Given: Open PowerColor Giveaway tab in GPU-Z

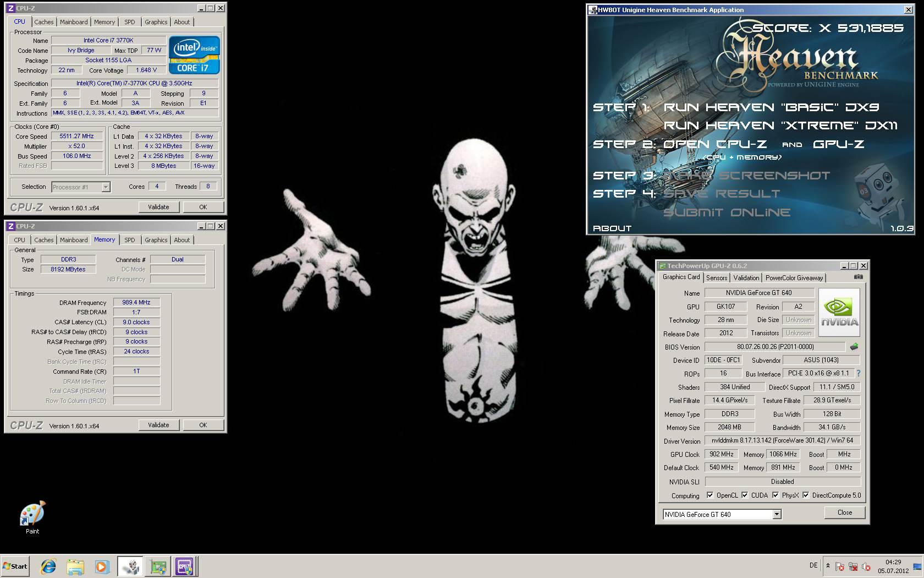Looking at the screenshot, I should click(794, 278).
